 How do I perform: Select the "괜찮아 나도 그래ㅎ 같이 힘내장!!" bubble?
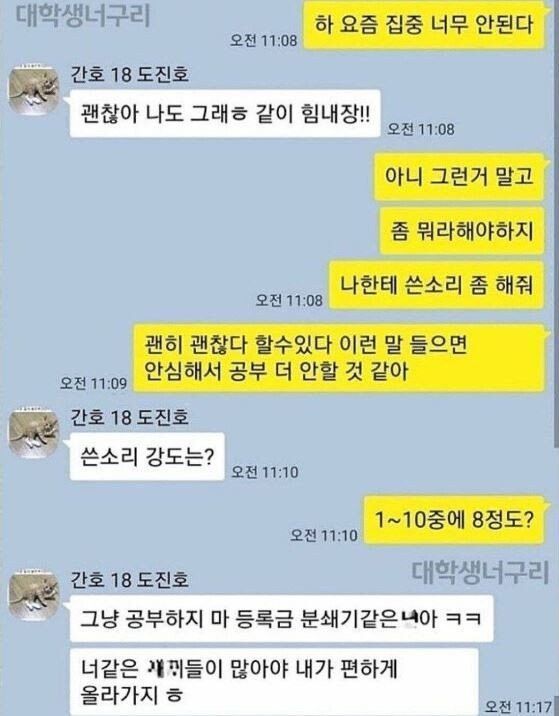pyautogui.click(x=225, y=113)
